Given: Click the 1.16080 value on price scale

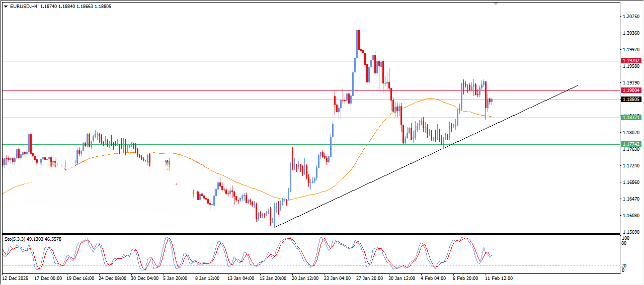Looking at the screenshot, I should [631, 216].
